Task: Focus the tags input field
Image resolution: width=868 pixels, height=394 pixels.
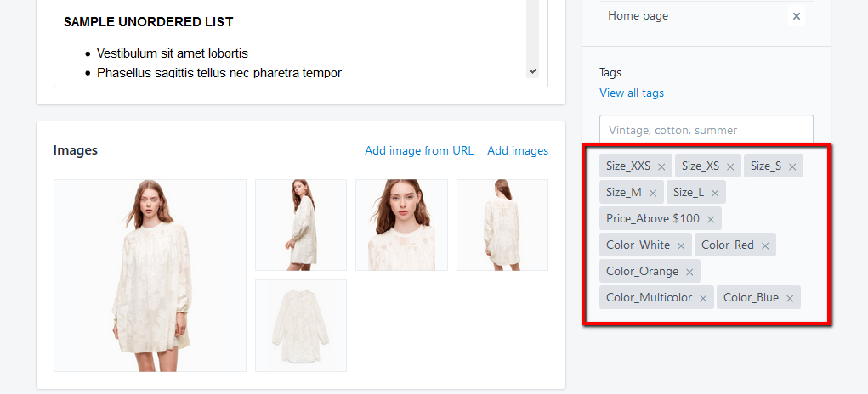Action: pyautogui.click(x=706, y=130)
